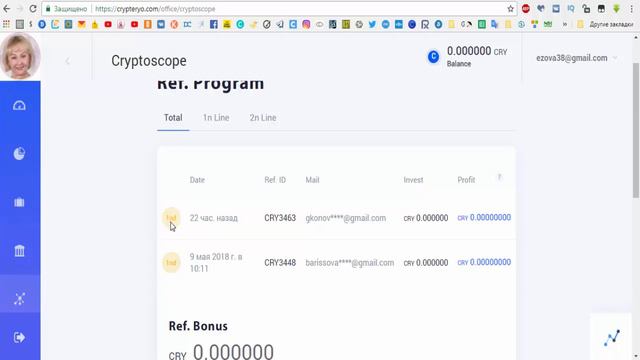The width and height of the screenshot is (640, 360).
Task: Show more bookmarks with the double chevron
Action: [x=565, y=24]
